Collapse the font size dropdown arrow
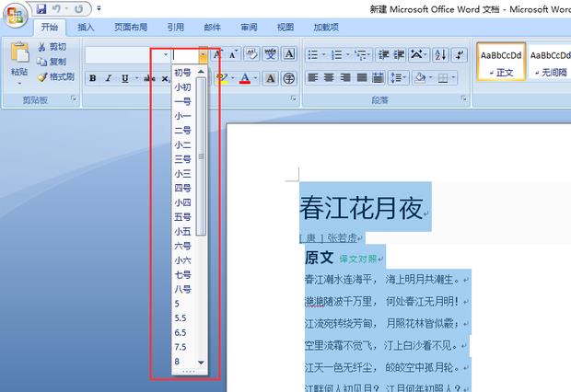 click(204, 55)
